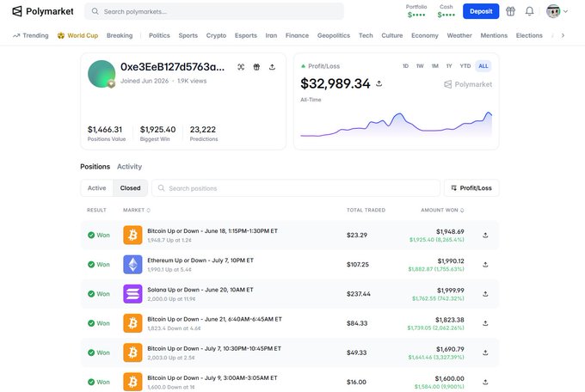Click the compare icon beside wallet address

coord(241,67)
